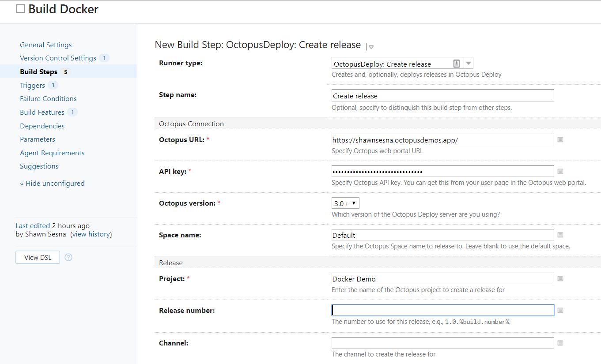
Task: Click parameter picker icon beside Space name
Action: pyautogui.click(x=560, y=235)
